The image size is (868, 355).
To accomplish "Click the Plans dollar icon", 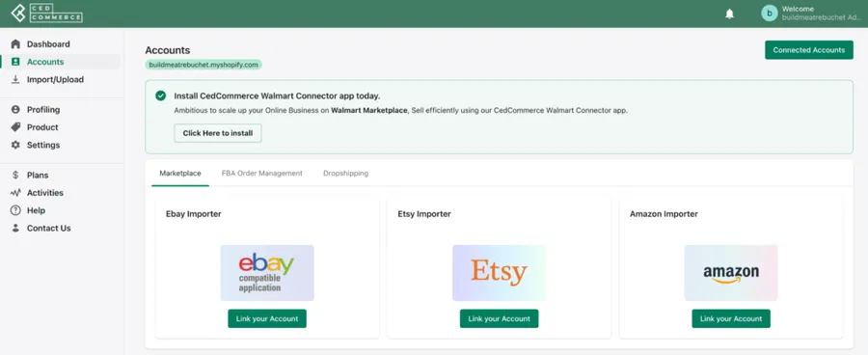I will [x=15, y=175].
